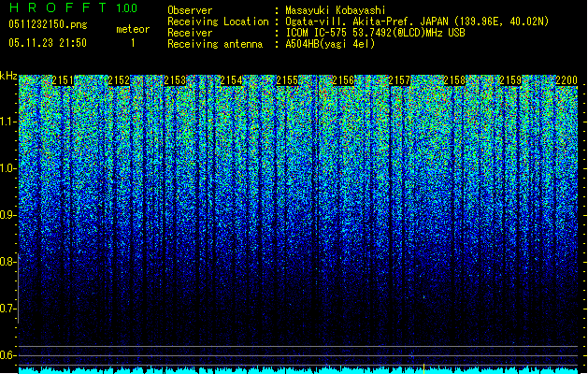Click the 0.8 frequency axis label
This screenshot has height=374, width=588.
(x=7, y=262)
